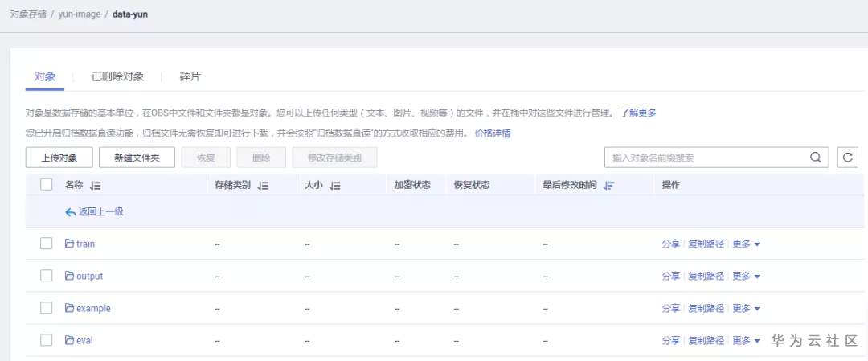Viewport: 868px width, 361px height.
Task: Sort by size column icon
Action: pos(335,186)
